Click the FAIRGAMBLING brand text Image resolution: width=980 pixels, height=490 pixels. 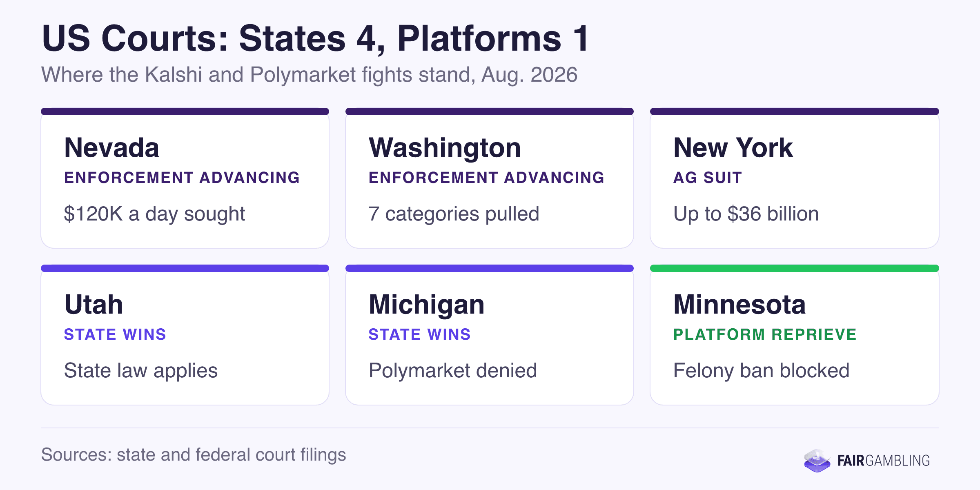click(884, 461)
